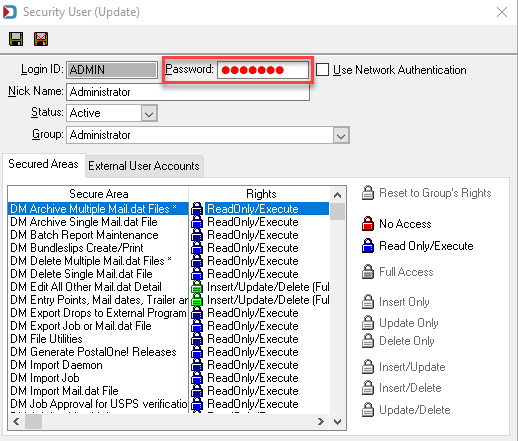Select DM Import Daemon secure area row
Viewport: 518px width, 441px height.
point(98,365)
